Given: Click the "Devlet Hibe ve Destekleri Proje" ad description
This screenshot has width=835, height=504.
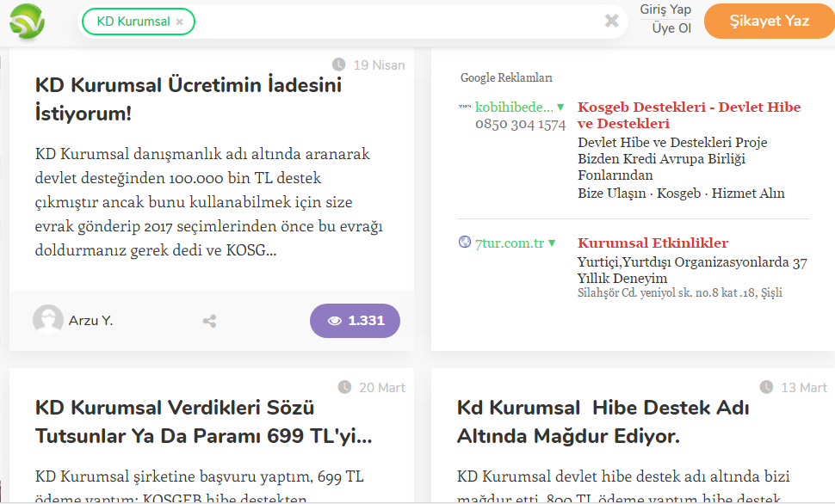Looking at the screenshot, I should click(672, 158).
